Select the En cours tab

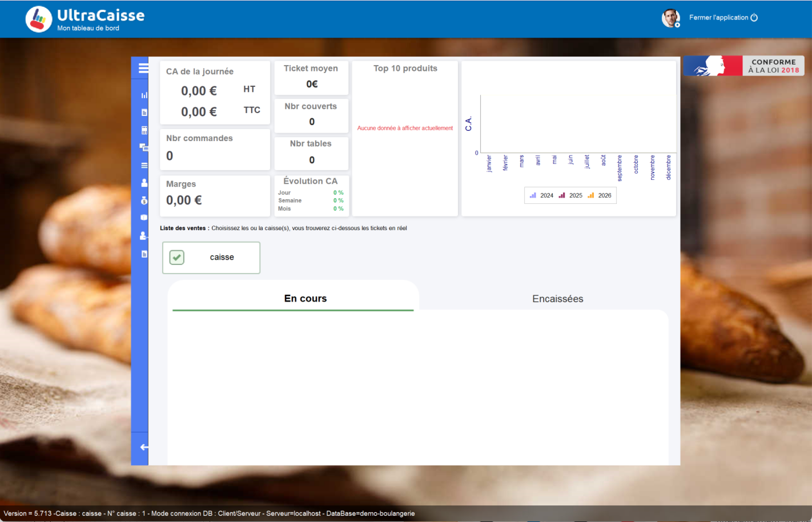tap(305, 298)
